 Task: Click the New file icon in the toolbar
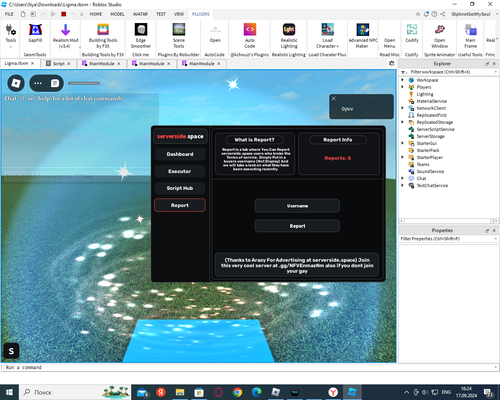click(x=23, y=14)
